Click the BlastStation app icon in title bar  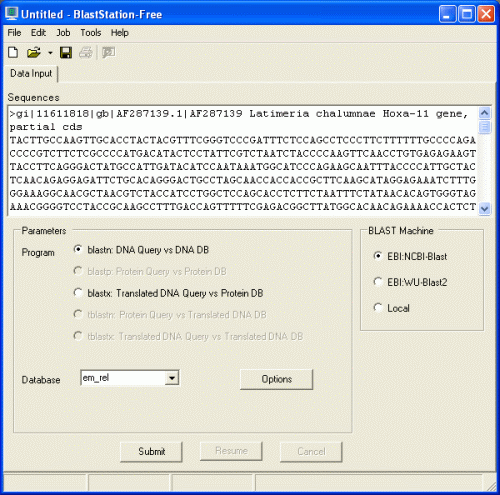pyautogui.click(x=11, y=14)
